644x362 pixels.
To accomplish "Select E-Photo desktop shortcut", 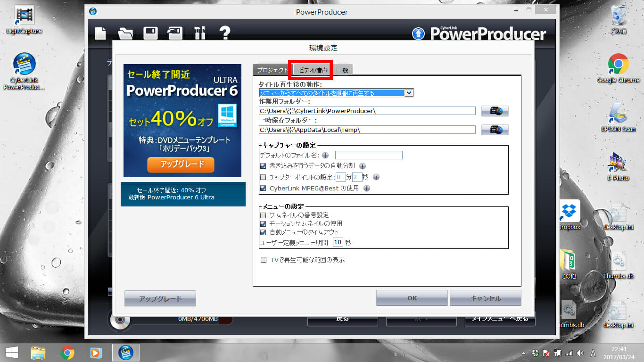I will 618,166.
